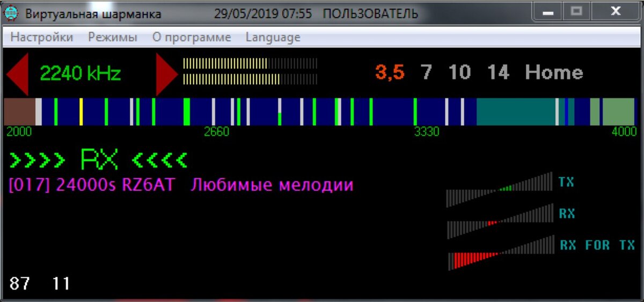Viewport: 644px width, 302px height.
Task: Click the left red frequency-down arrow
Action: pyautogui.click(x=17, y=74)
